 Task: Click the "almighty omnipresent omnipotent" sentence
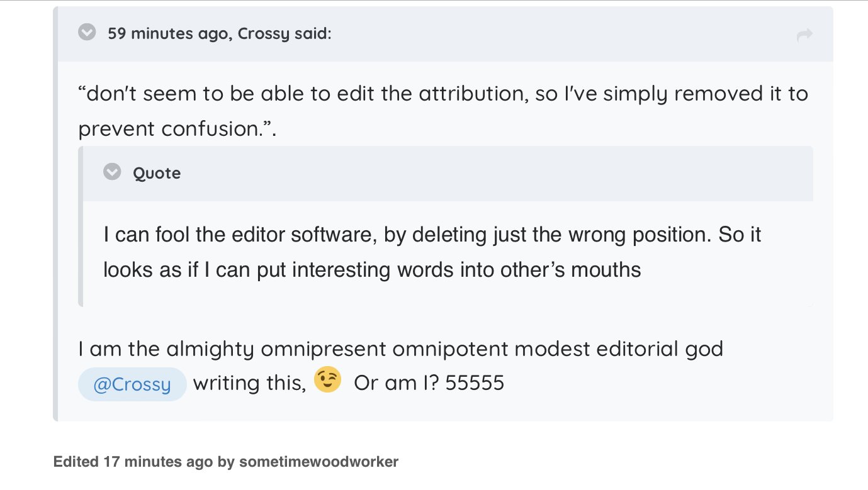(400, 348)
